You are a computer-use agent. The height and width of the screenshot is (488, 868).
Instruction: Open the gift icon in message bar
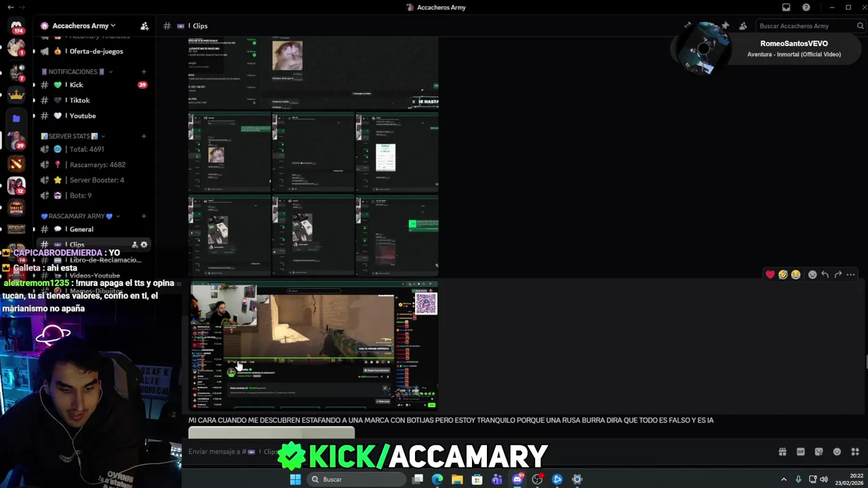click(783, 451)
